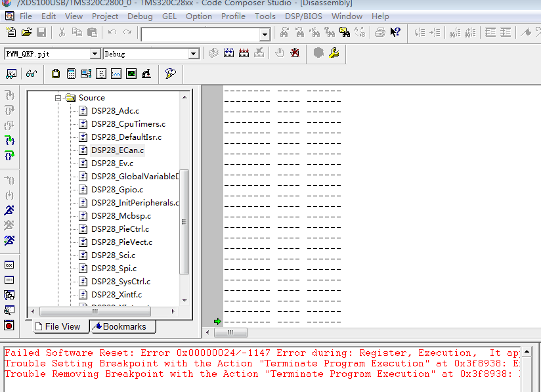Select DSP28_ECan.c file

[x=118, y=150]
